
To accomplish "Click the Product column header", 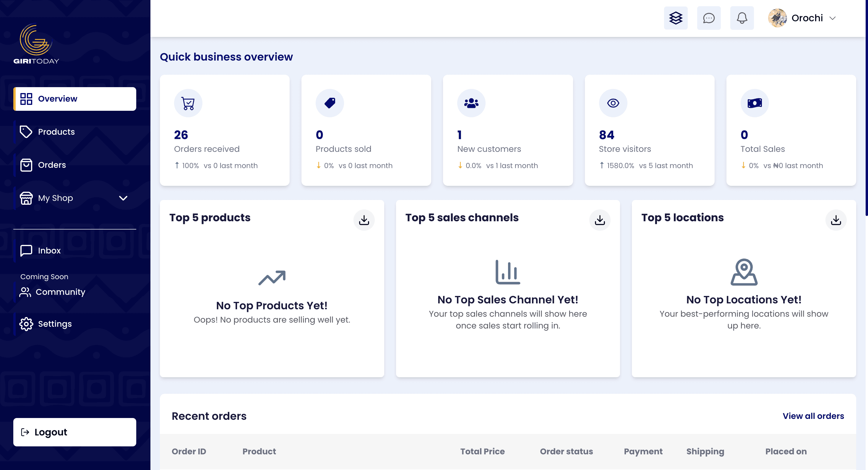I will [x=259, y=451].
